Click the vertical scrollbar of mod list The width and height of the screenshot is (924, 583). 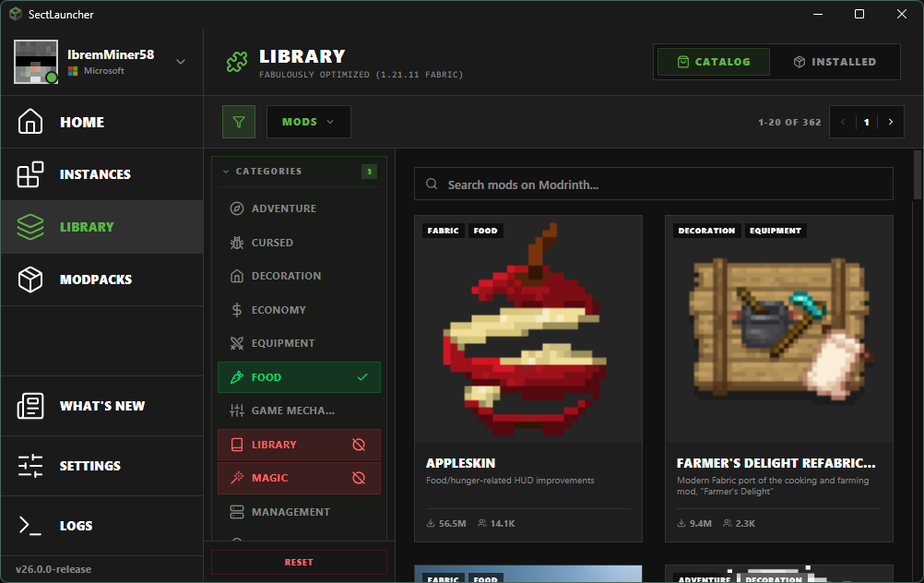[x=917, y=277]
